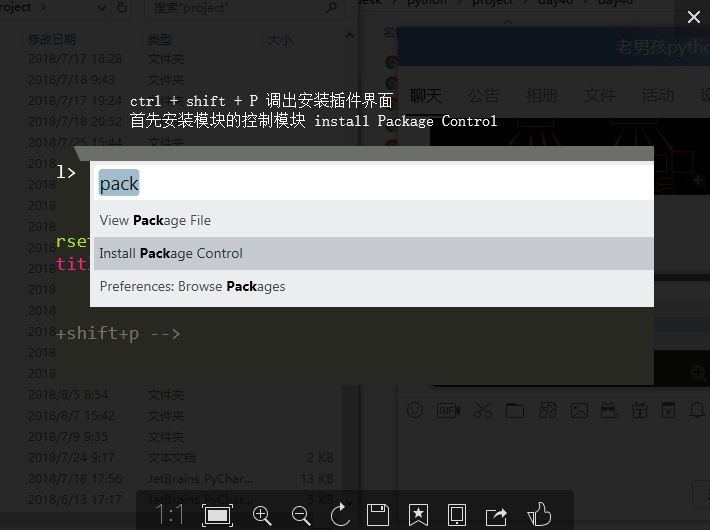Add the image to favorites with star icon

[418, 515]
